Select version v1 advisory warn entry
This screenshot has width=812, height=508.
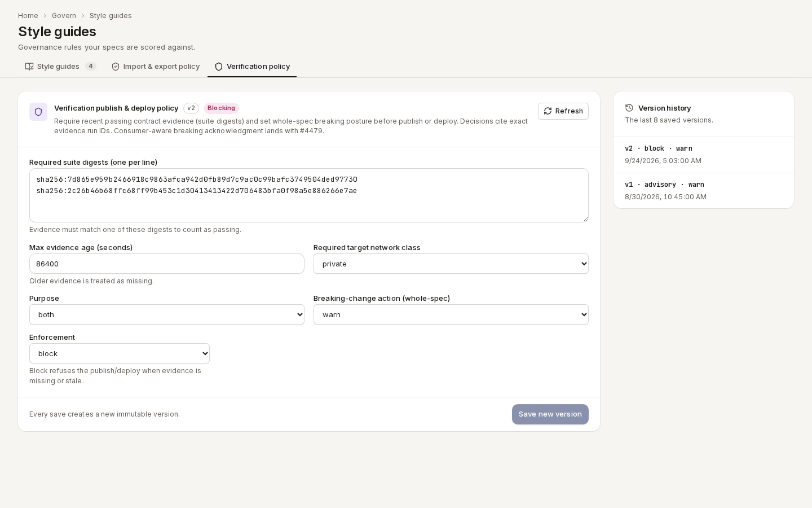[704, 191]
